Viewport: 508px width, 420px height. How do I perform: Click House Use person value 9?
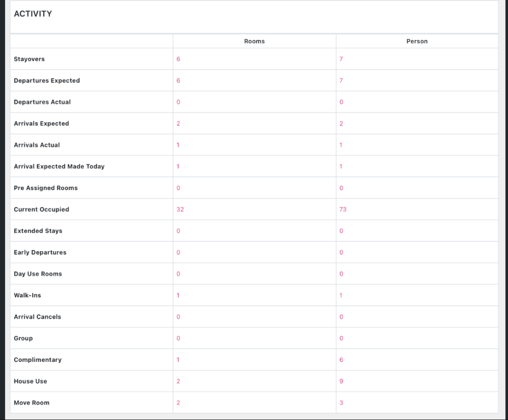coord(341,381)
